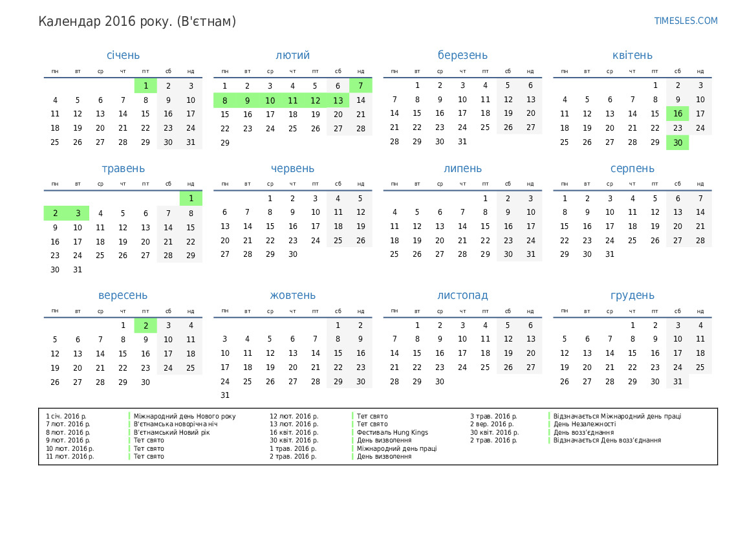The height and width of the screenshot is (535, 756).
Task: Click the 'Календар 2016 року. (В'єтнам)' title
Action: point(137,22)
